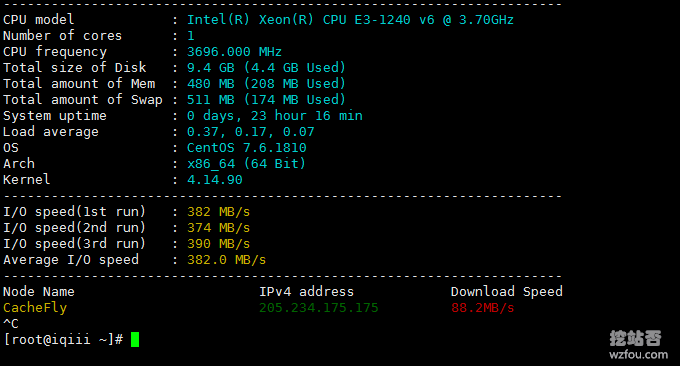Click the kernel version '4.14.90'
The image size is (680, 366).
(x=215, y=180)
